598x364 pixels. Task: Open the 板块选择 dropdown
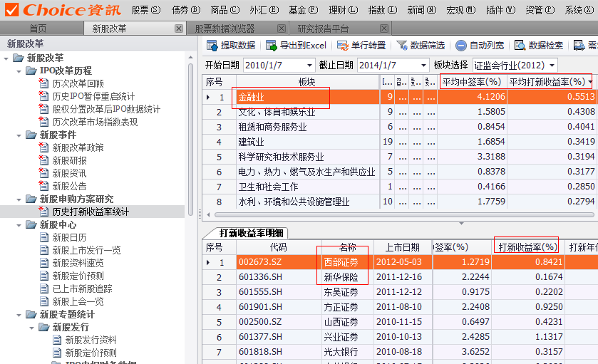click(552, 65)
